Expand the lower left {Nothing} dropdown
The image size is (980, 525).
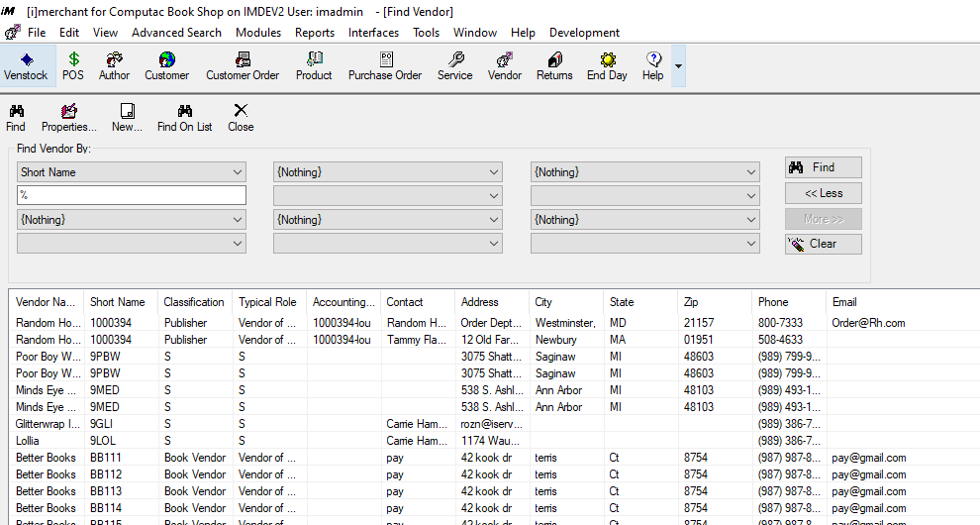pos(238,220)
